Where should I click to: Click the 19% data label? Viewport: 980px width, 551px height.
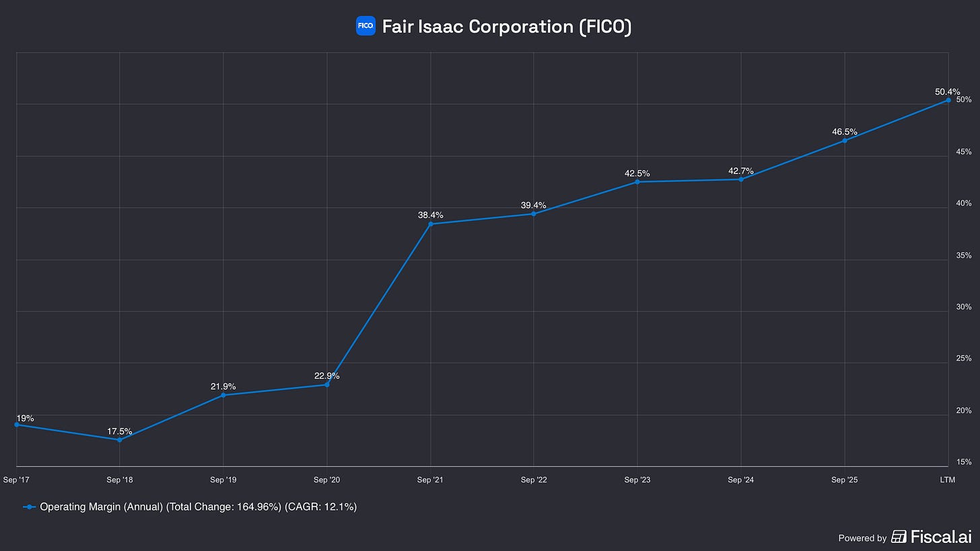click(25, 418)
